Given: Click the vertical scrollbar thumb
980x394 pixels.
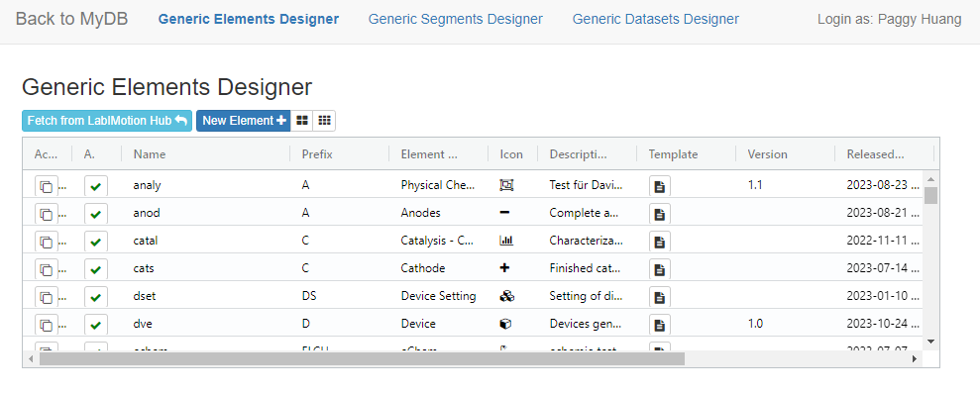Looking at the screenshot, I should click(x=930, y=196).
